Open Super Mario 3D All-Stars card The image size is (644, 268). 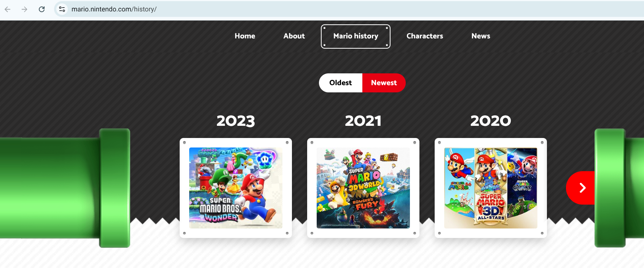pos(491,188)
